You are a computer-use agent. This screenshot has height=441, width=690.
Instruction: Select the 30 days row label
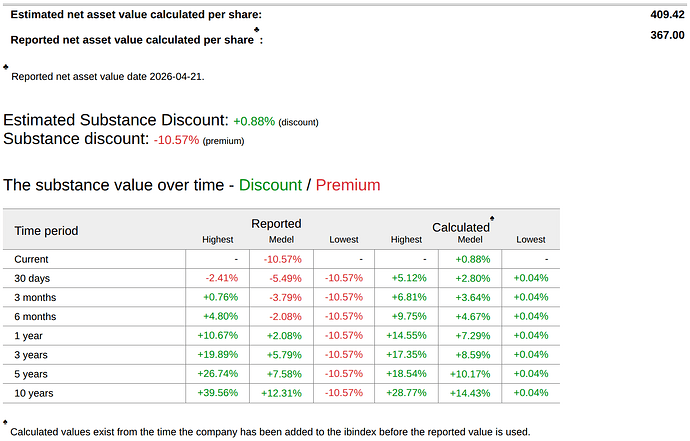32,278
